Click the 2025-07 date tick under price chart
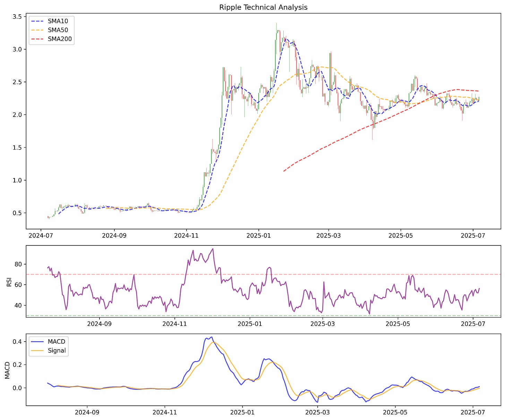Image resolution: width=505 pixels, height=420 pixels. click(473, 236)
